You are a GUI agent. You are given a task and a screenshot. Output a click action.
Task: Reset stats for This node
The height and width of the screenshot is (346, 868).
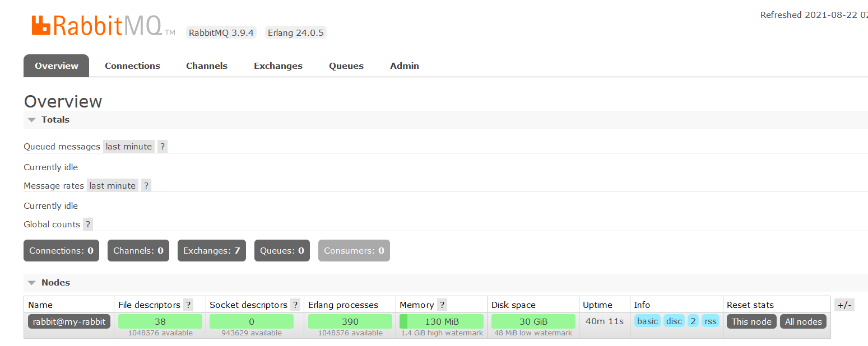752,321
